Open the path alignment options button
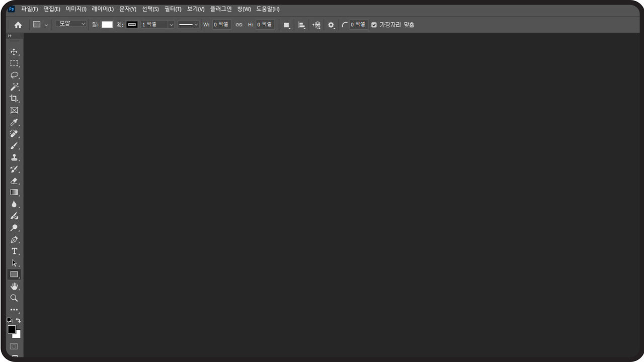644x362 pixels. tap(302, 25)
